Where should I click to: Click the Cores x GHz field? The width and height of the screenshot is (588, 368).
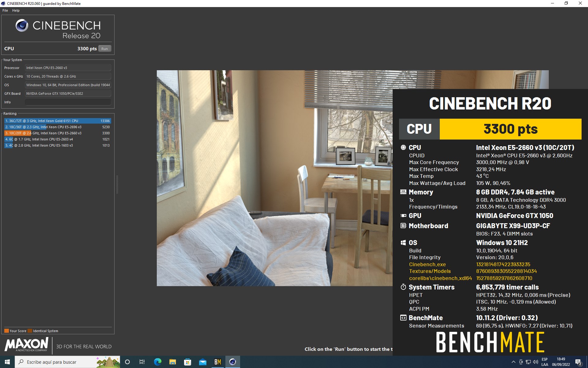pyautogui.click(x=68, y=76)
